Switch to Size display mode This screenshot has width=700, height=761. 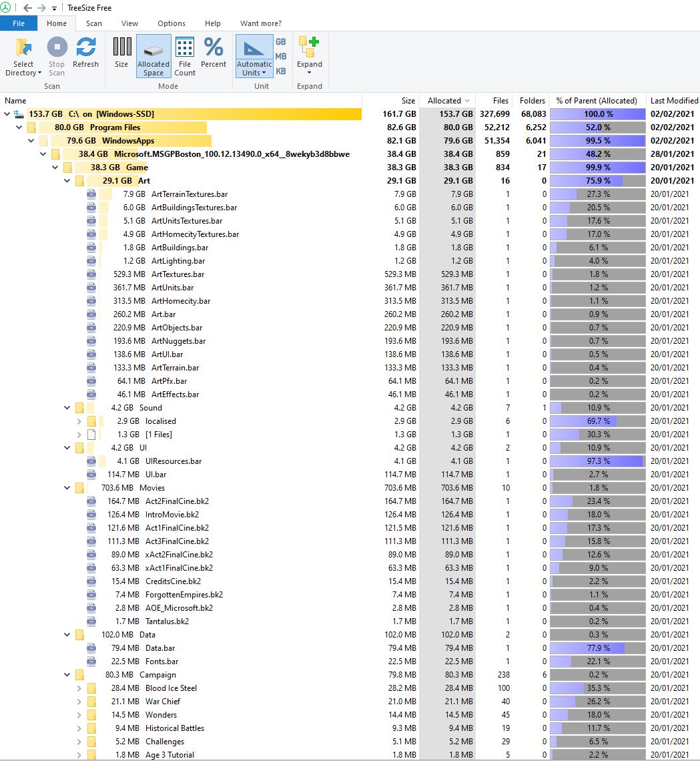coord(121,53)
